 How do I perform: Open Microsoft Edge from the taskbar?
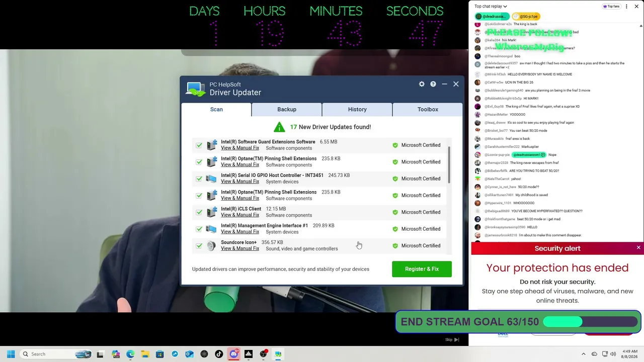point(130,354)
